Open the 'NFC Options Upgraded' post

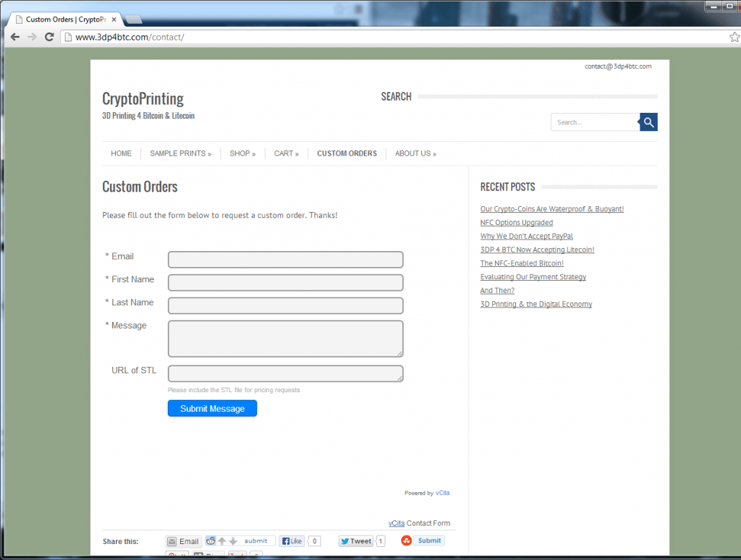pos(517,223)
